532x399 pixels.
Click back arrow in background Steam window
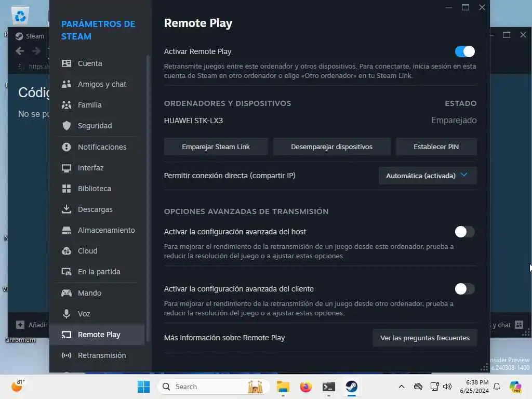[x=20, y=51]
